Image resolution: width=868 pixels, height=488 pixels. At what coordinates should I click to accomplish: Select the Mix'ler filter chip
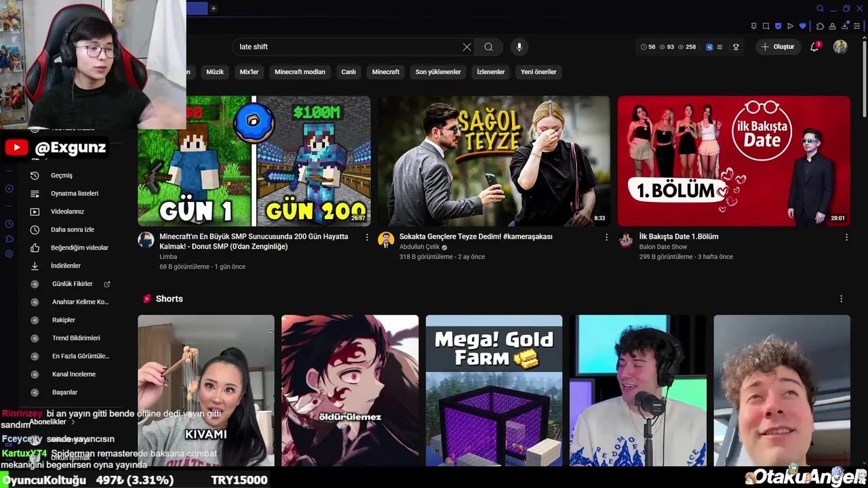point(250,72)
